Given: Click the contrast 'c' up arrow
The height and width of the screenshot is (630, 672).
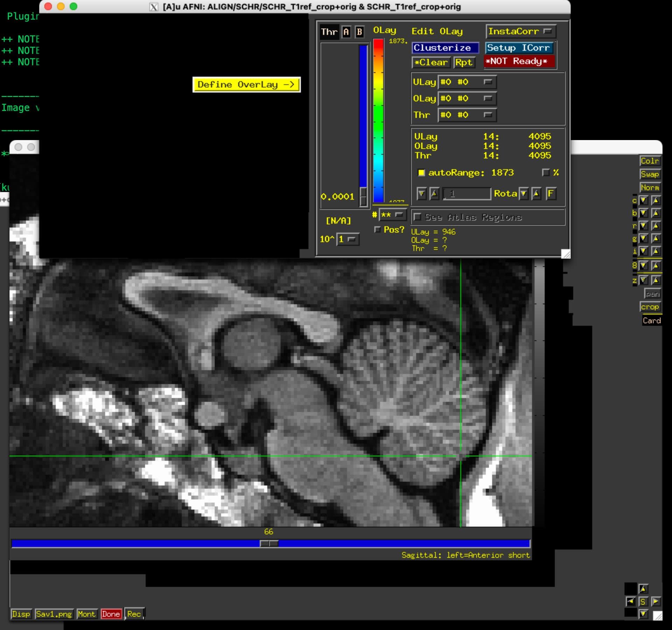Looking at the screenshot, I should click(656, 200).
